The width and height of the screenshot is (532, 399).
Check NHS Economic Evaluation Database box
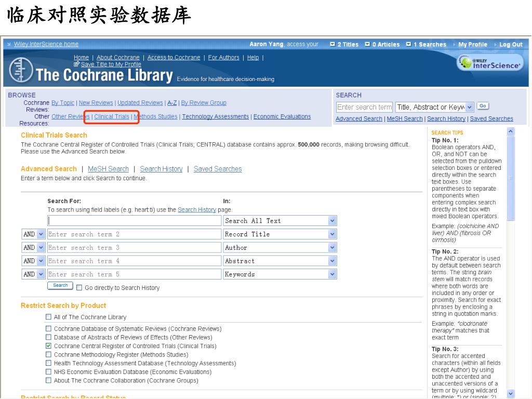click(48, 371)
